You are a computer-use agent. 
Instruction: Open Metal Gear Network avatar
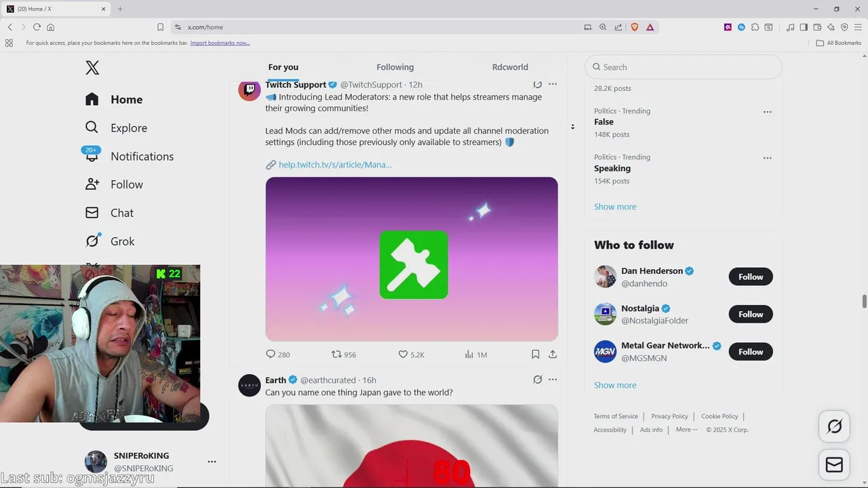tap(606, 352)
